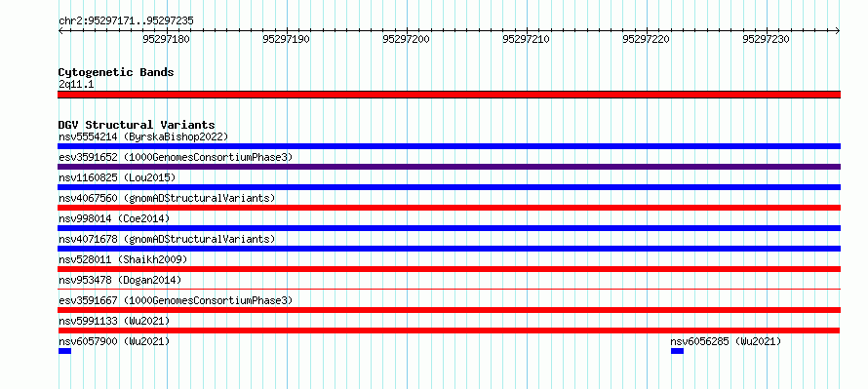
Task: Click the ruler's left end arrow
Action: click(60, 31)
